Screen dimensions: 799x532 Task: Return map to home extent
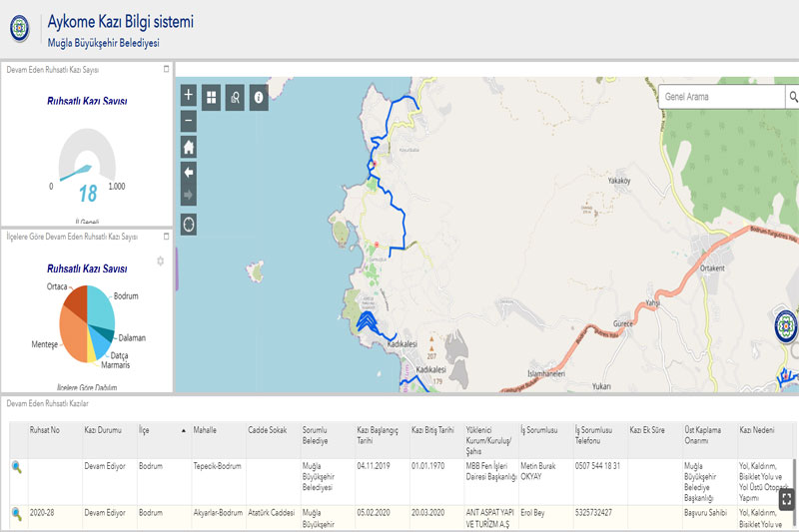189,148
